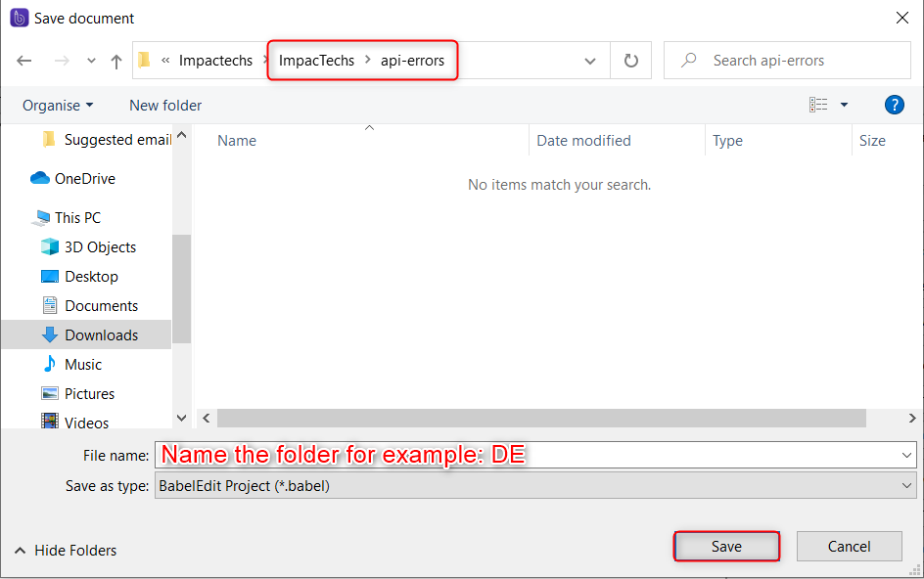Collapse folders via Hide Folders

(x=64, y=551)
